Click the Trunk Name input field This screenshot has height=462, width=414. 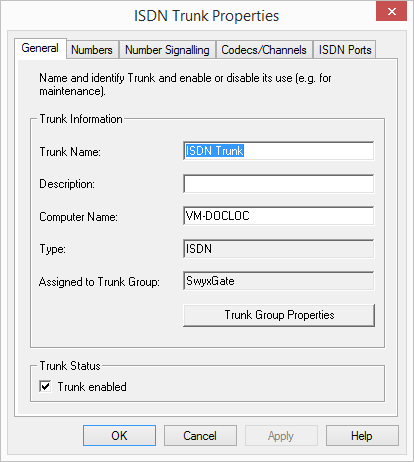(x=279, y=151)
